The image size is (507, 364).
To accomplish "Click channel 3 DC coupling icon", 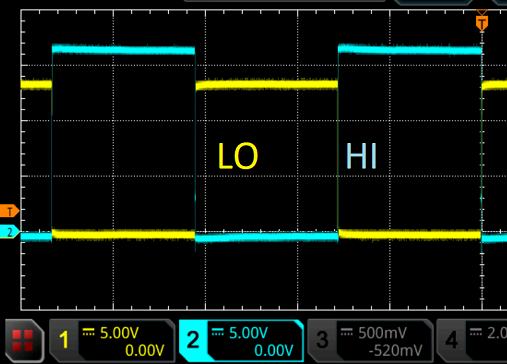I will (x=347, y=332).
